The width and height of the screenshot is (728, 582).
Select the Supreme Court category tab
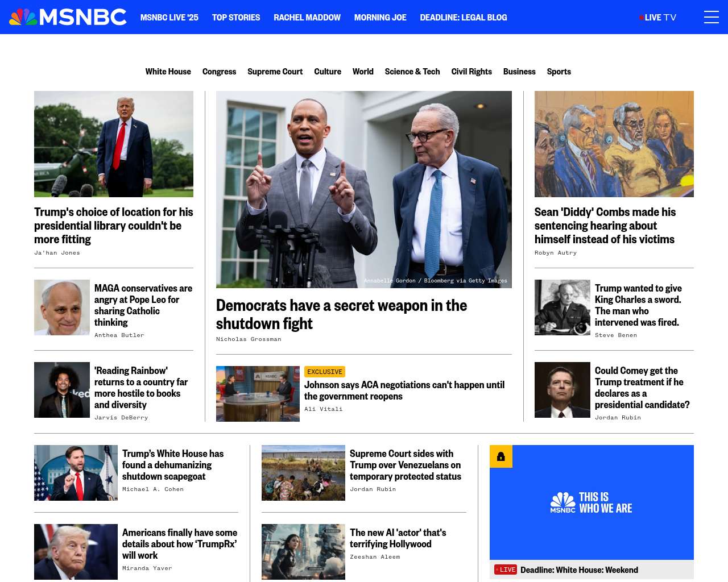[x=275, y=72]
